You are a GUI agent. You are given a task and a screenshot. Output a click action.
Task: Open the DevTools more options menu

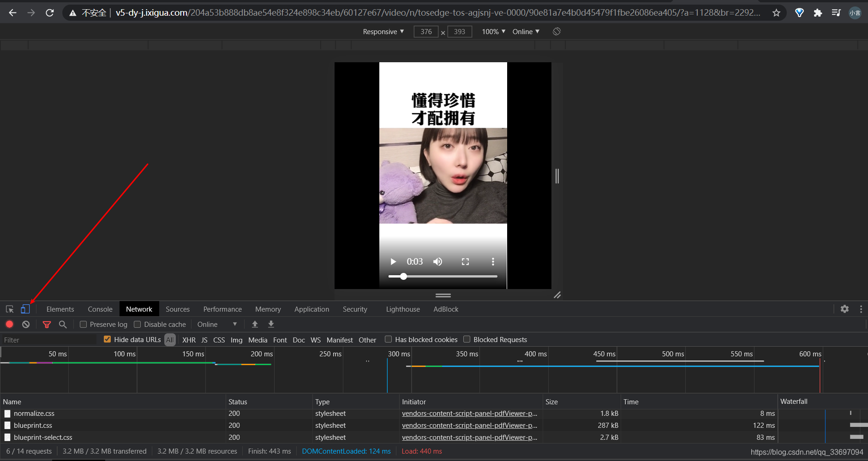pos(861,309)
